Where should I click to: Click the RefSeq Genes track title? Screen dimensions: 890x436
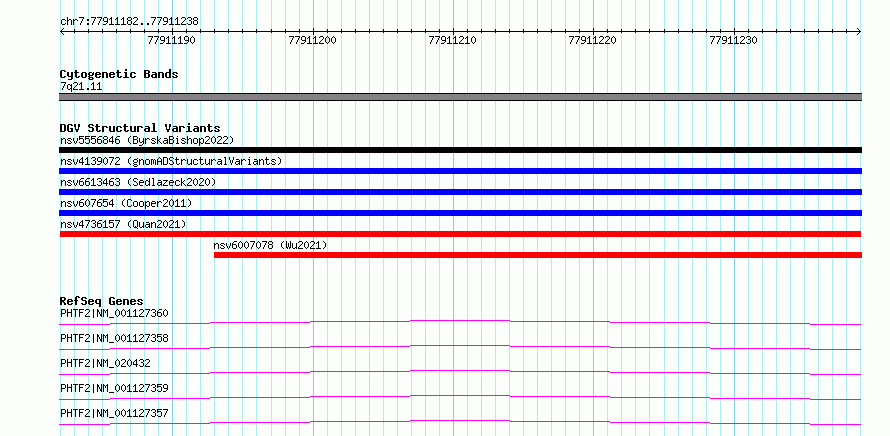click(x=102, y=301)
